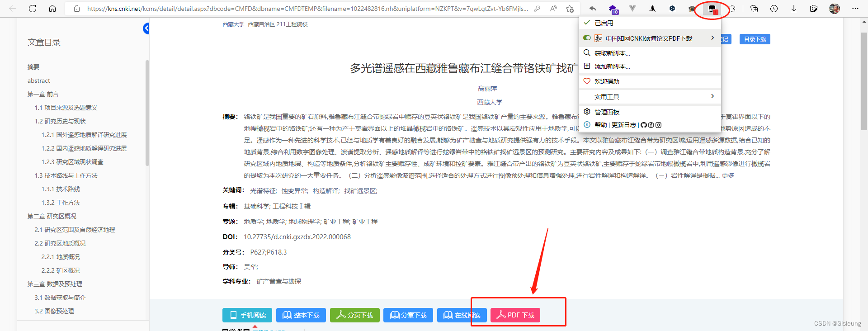Open the Downloads toolbar icon
Image resolution: width=868 pixels, height=331 pixels.
[x=794, y=9]
